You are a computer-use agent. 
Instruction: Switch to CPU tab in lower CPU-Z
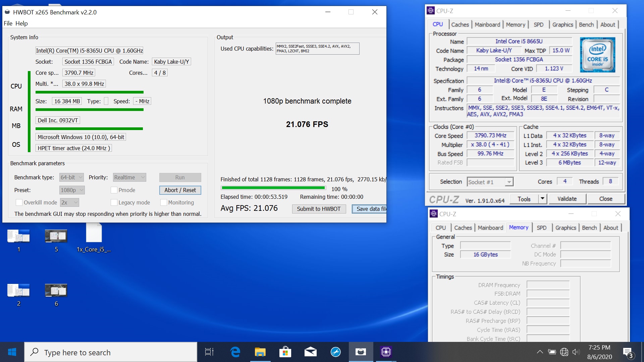(440, 228)
